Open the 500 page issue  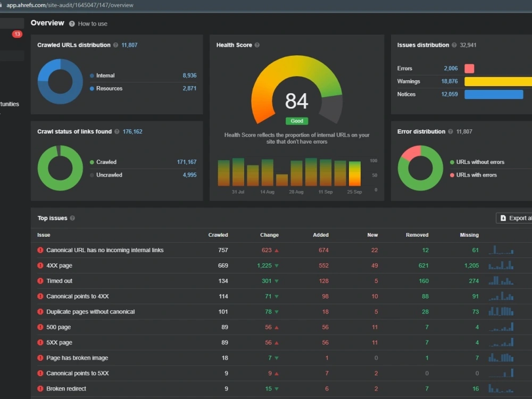point(59,327)
